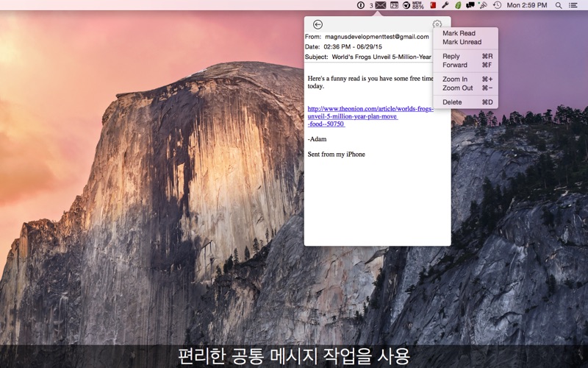Screen dimensions: 588x368
Task: Click the unread count 3 beside envelope
Action: (371, 6)
